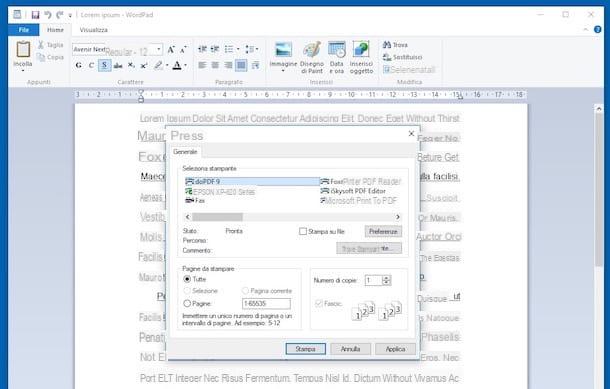Click printer list horizontal scrollbar thumb
610x389 pixels.
(217, 217)
